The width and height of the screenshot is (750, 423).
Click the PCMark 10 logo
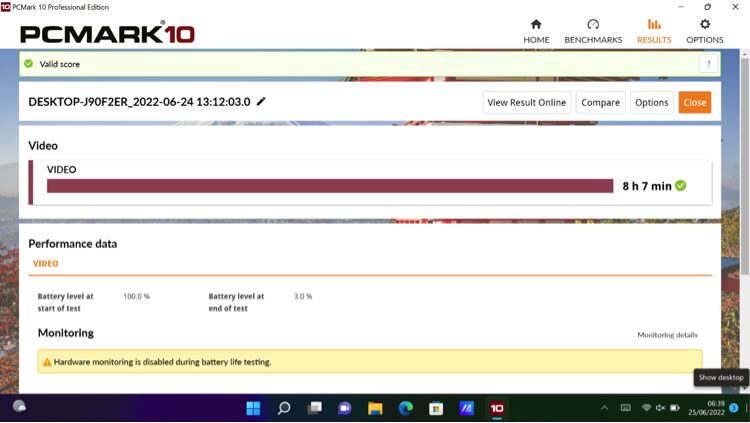coord(107,33)
